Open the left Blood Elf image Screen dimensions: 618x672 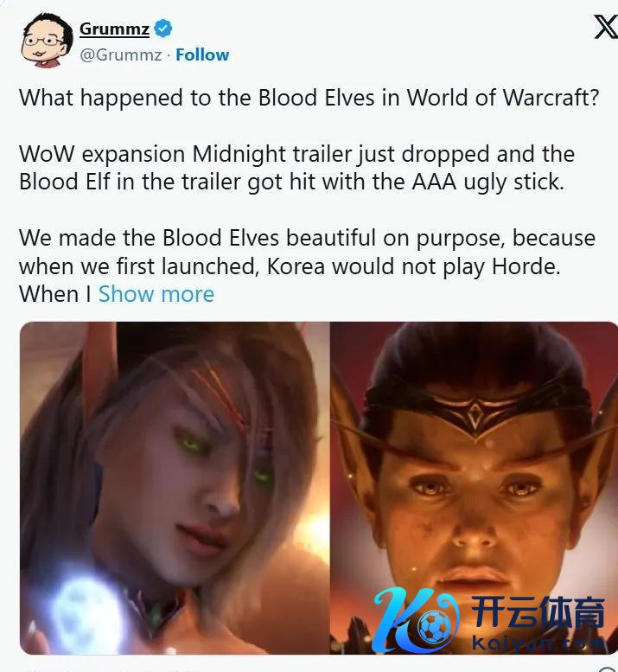point(175,488)
